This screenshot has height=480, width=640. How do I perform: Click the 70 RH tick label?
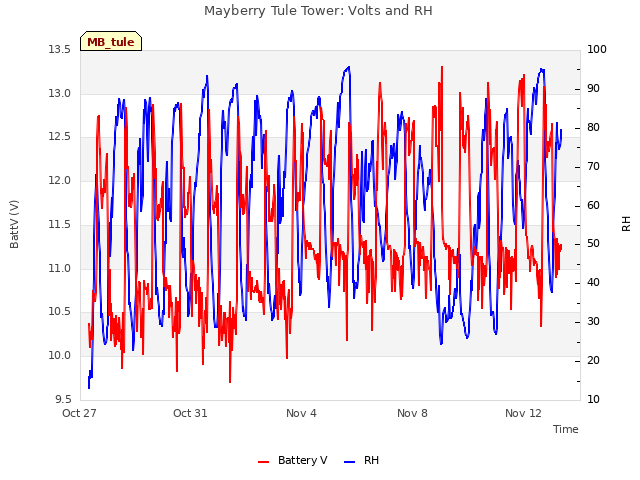pos(593,166)
